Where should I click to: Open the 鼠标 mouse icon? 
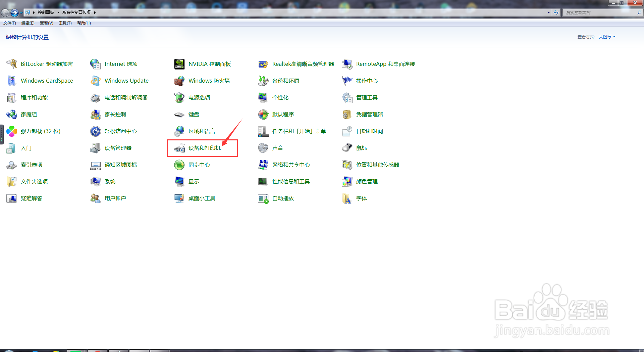point(347,148)
